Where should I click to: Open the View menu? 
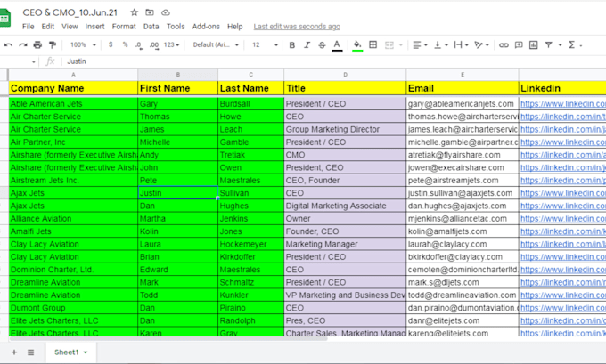[70, 26]
